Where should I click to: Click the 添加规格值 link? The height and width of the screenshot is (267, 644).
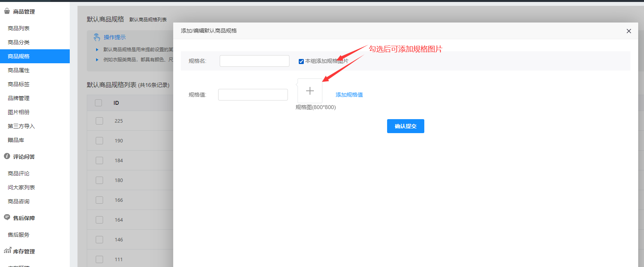pos(349,95)
